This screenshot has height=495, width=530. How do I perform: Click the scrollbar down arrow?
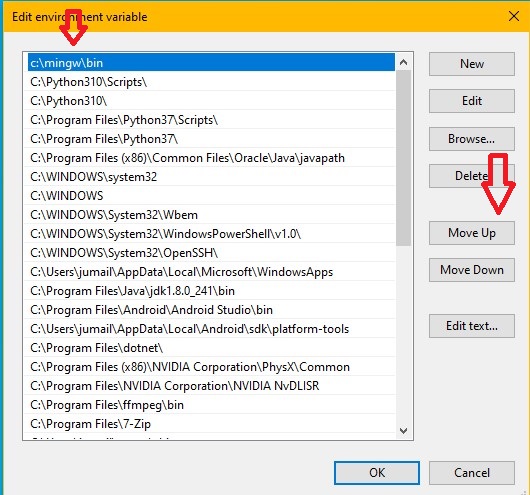(x=403, y=430)
